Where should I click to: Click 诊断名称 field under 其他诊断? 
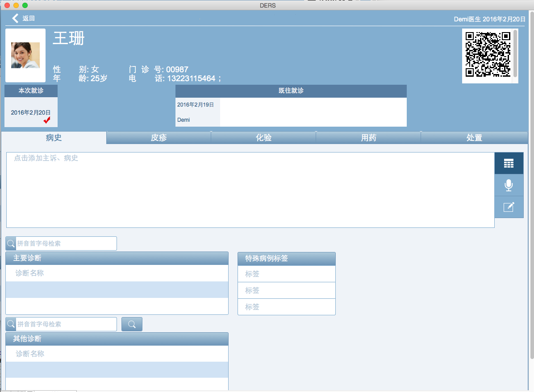[117, 354]
